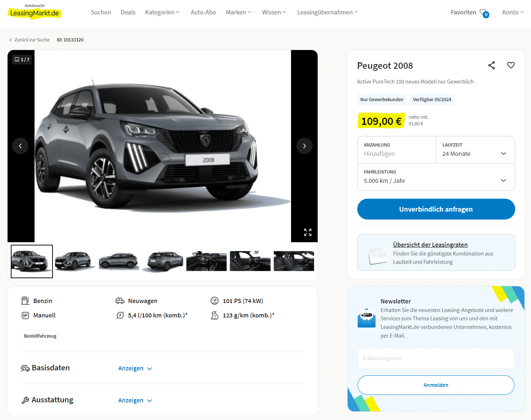This screenshot has height=420, width=531.
Task: Change the Fahrleistung 5.000 km / Jahr dropdown
Action: point(436,177)
